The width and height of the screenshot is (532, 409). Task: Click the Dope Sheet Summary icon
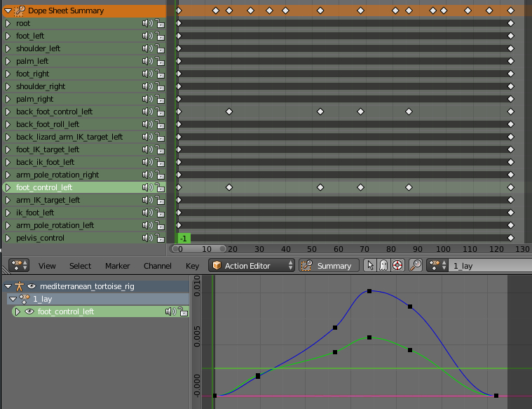(x=19, y=11)
